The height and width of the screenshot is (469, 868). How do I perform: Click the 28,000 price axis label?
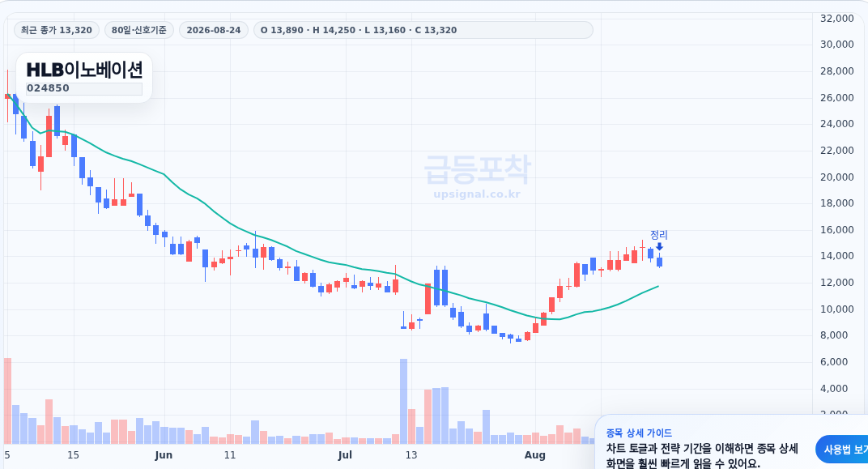tap(837, 70)
